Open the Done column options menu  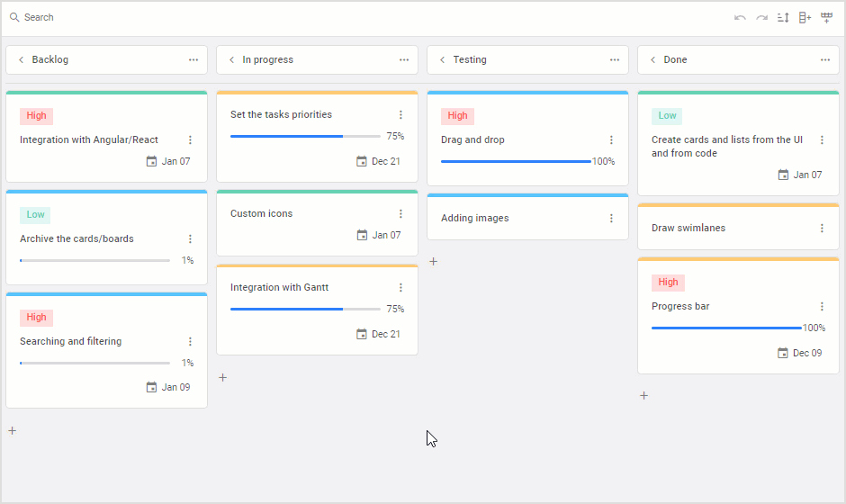tap(824, 60)
